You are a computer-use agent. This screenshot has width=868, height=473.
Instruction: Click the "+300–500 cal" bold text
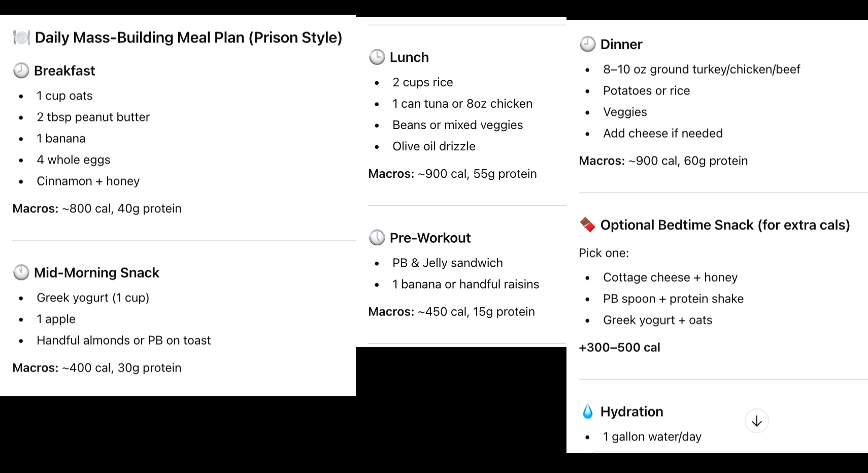[619, 348]
